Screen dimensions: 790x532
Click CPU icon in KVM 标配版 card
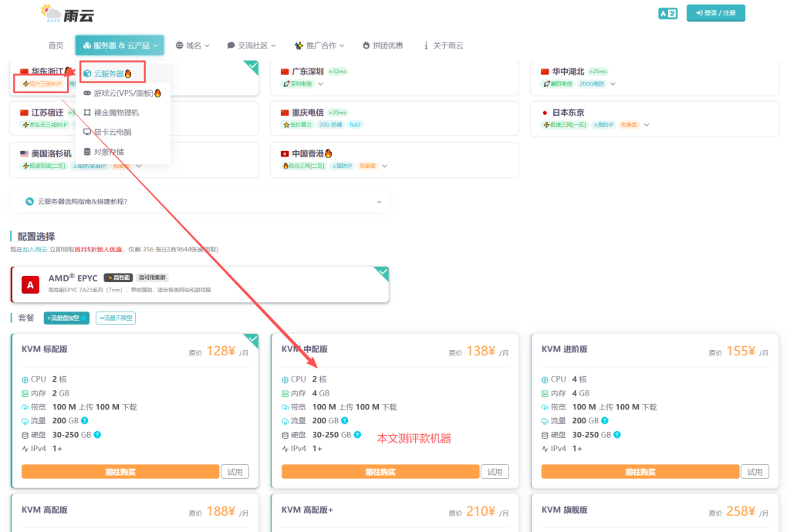(x=25, y=379)
